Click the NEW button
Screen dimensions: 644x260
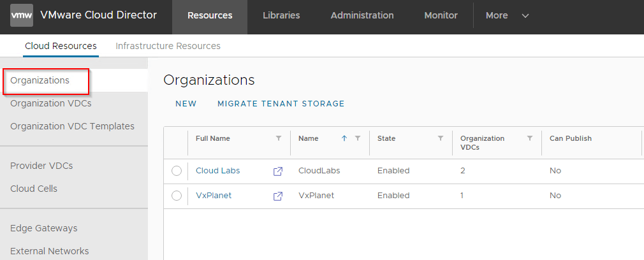[x=186, y=104]
